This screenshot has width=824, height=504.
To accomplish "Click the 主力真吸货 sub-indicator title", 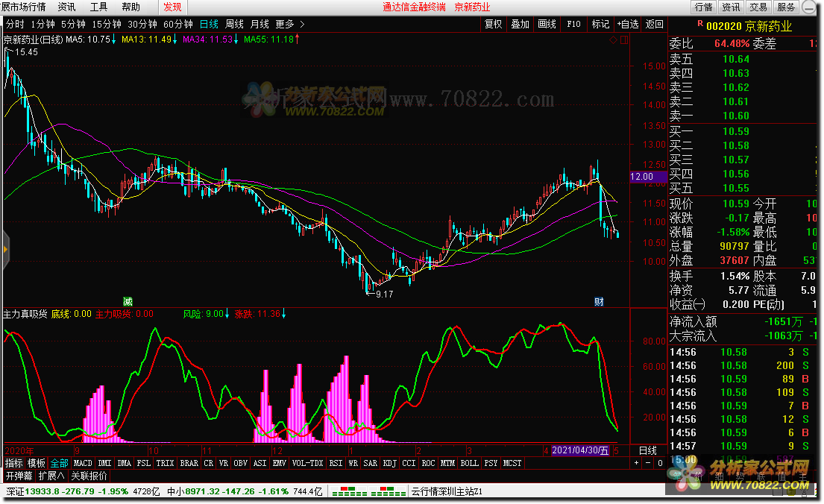I will click(x=25, y=314).
